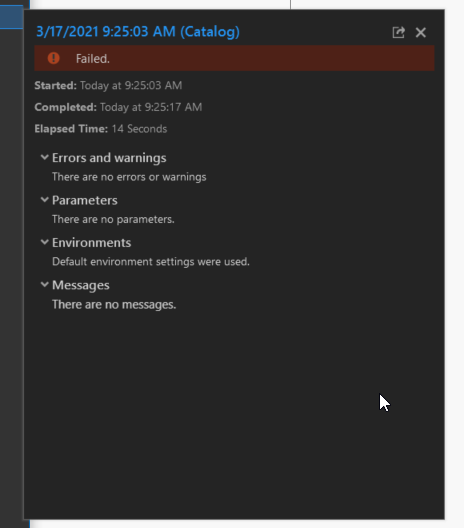The height and width of the screenshot is (528, 464).
Task: Click the Started time value
Action: [131, 85]
